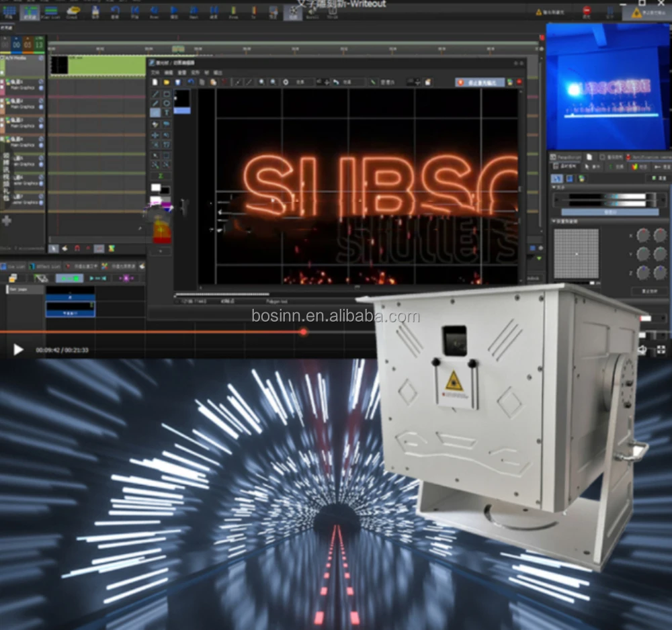This screenshot has height=630, width=672.
Task: Collapse the lower section header above the grid pad
Action: point(554,221)
